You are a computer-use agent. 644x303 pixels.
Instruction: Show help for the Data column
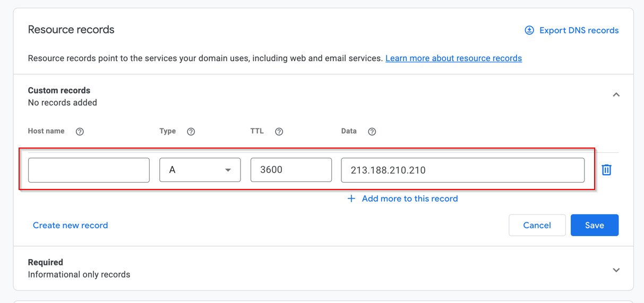tap(372, 132)
